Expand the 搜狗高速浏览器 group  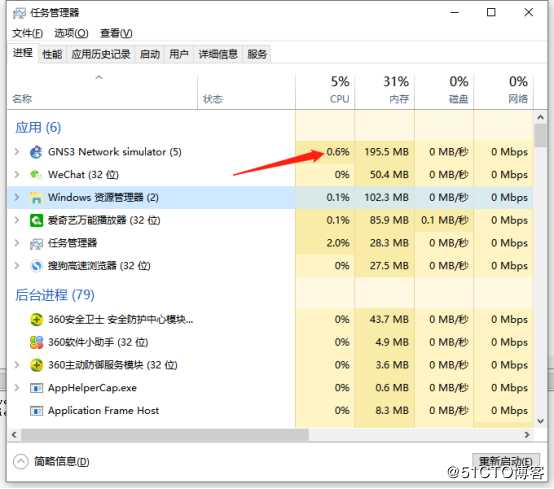[17, 266]
